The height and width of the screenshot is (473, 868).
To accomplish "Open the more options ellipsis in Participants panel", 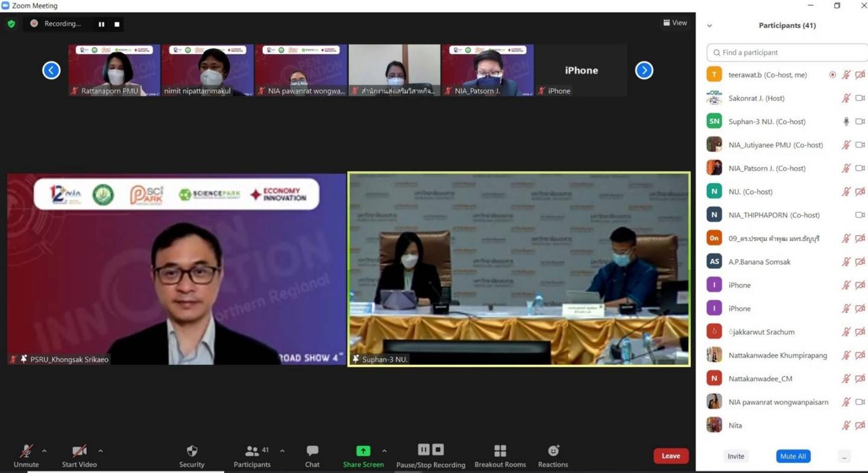I will tap(844, 457).
